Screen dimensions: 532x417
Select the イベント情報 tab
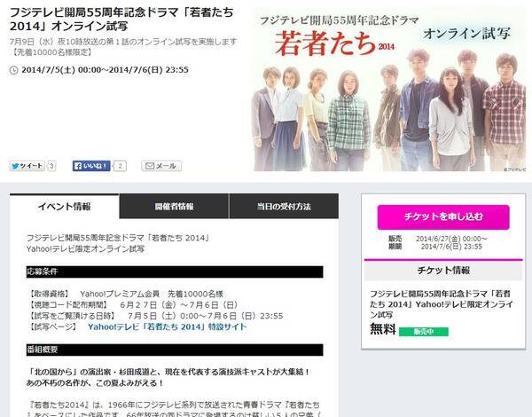(x=65, y=207)
